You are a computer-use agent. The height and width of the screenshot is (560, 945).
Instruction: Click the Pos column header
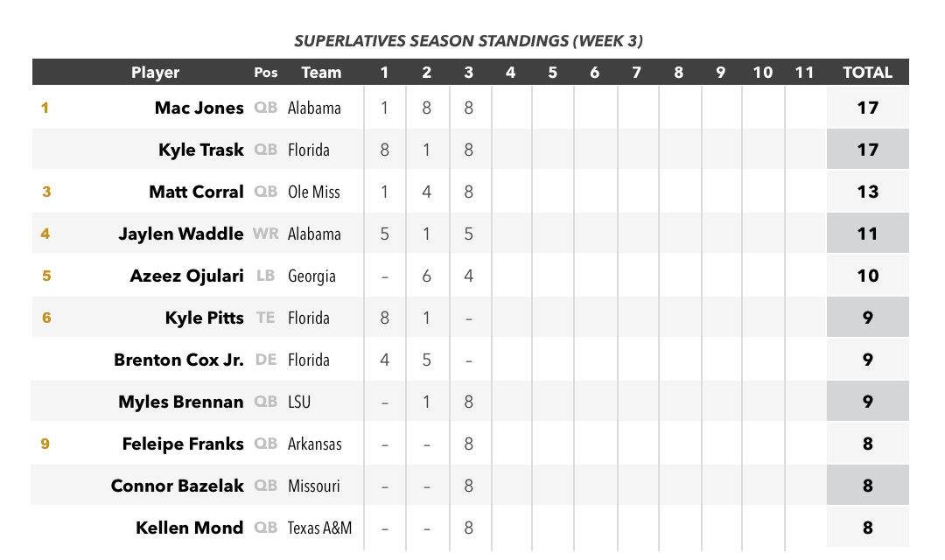click(266, 73)
